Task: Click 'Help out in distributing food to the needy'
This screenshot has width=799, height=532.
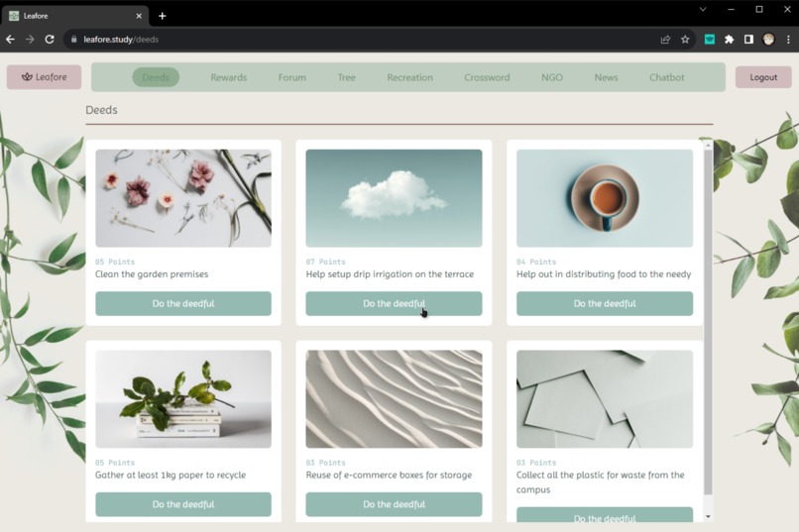Action: tap(604, 273)
